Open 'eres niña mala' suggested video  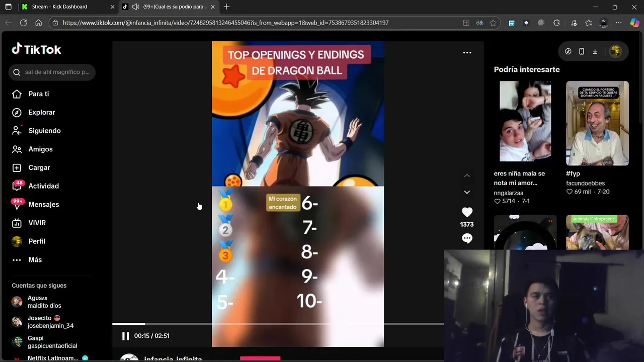click(x=525, y=121)
